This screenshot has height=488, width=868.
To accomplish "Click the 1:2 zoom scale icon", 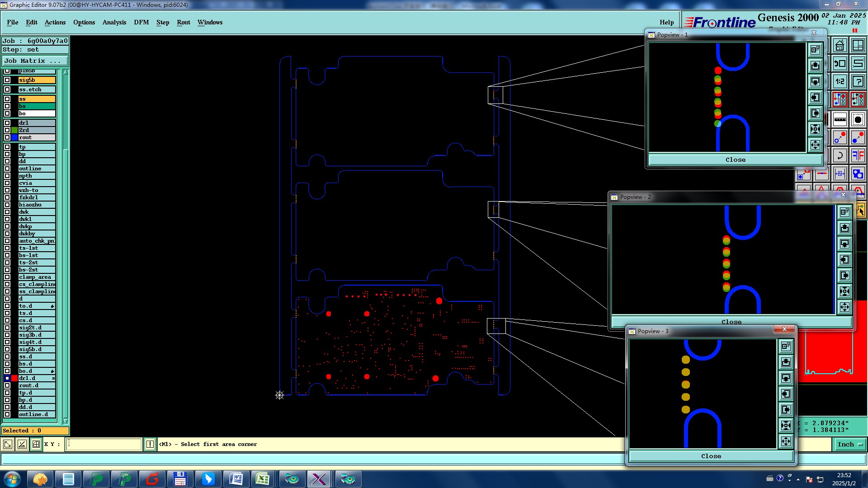I will (x=840, y=81).
